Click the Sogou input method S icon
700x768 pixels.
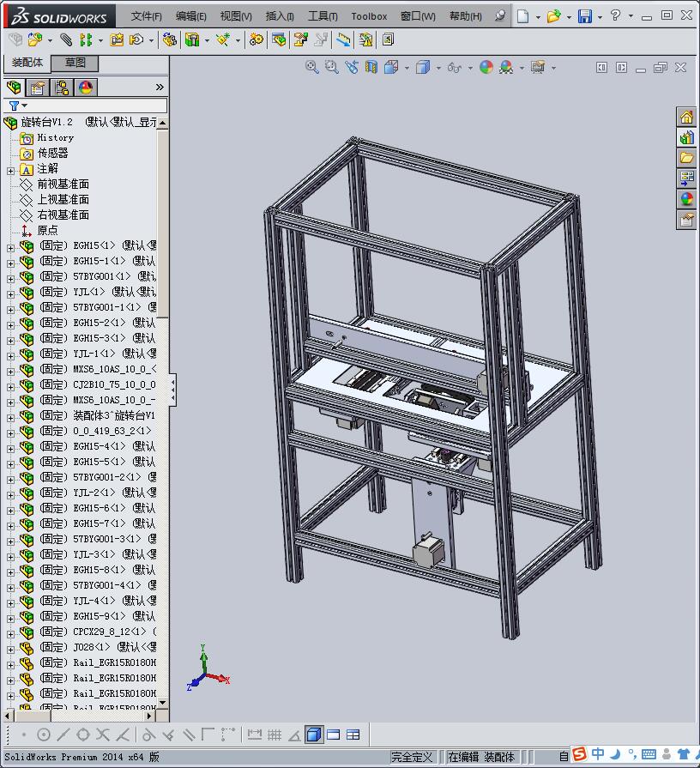[x=579, y=754]
